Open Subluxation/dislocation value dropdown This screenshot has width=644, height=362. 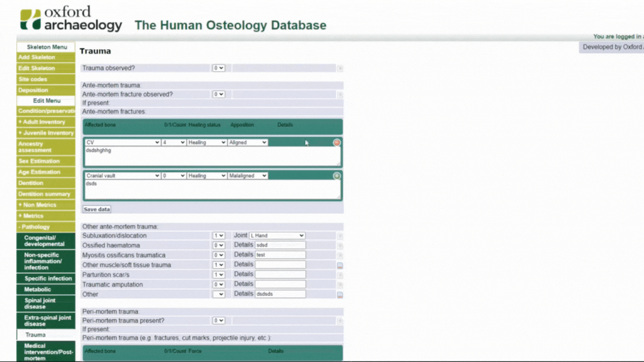coord(219,236)
